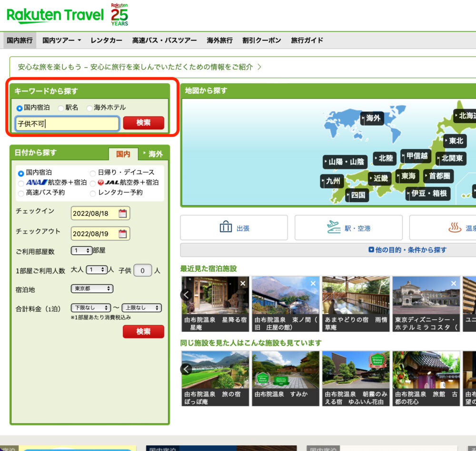Open the ご利用部屋数 room count dropdown
Viewport: 476px width, 451px height.
81,251
